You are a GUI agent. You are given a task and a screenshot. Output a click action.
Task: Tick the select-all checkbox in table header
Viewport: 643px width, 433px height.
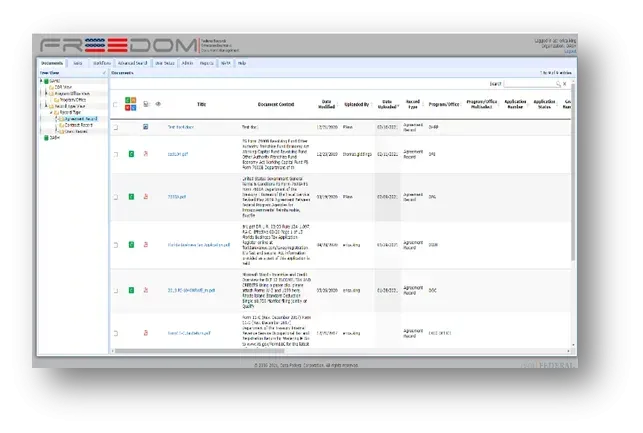[x=115, y=105]
